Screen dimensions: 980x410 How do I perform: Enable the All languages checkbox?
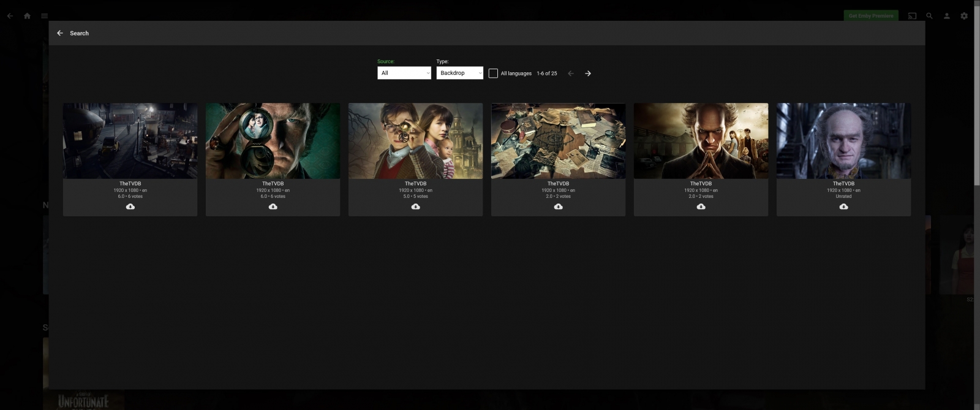(493, 74)
